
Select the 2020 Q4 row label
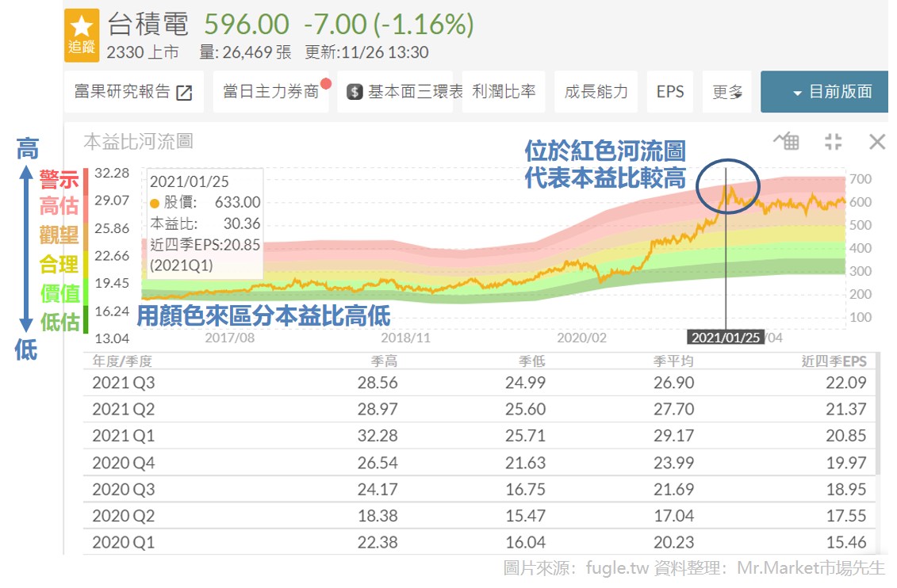tap(124, 462)
